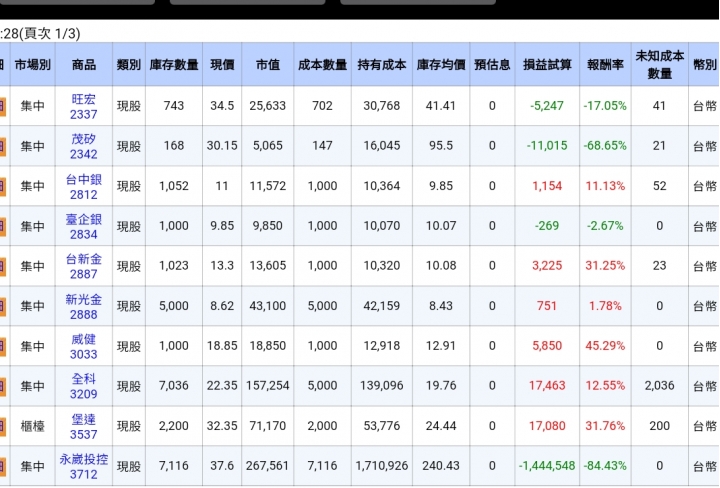The height and width of the screenshot is (488, 720).
Task: Select the 751 profit value for 新光金
Action: (x=547, y=306)
